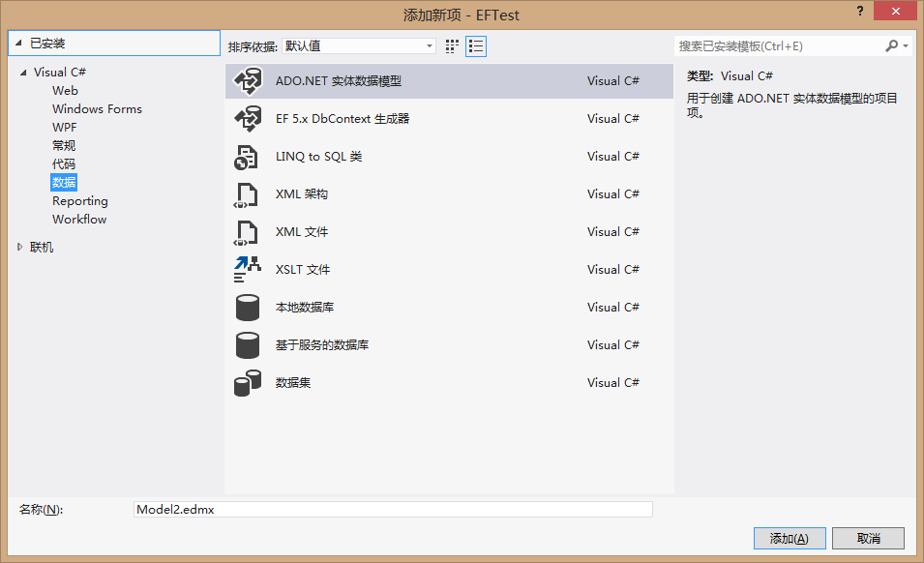The height and width of the screenshot is (563, 924).
Task: Pick the XSLT 文件 template icon
Action: tap(248, 270)
